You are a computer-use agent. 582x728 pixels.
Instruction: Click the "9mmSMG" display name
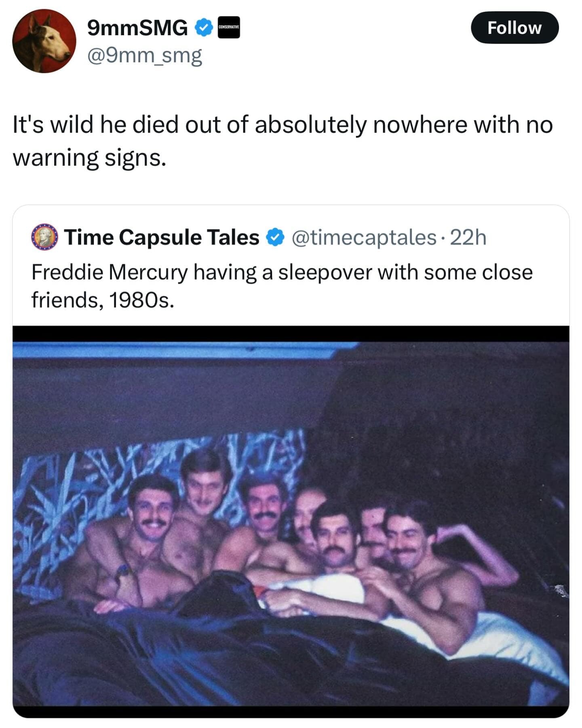coord(137,27)
